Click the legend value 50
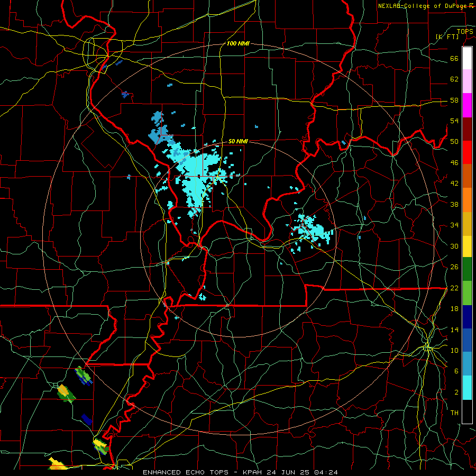The width and height of the screenshot is (476, 476). click(454, 141)
